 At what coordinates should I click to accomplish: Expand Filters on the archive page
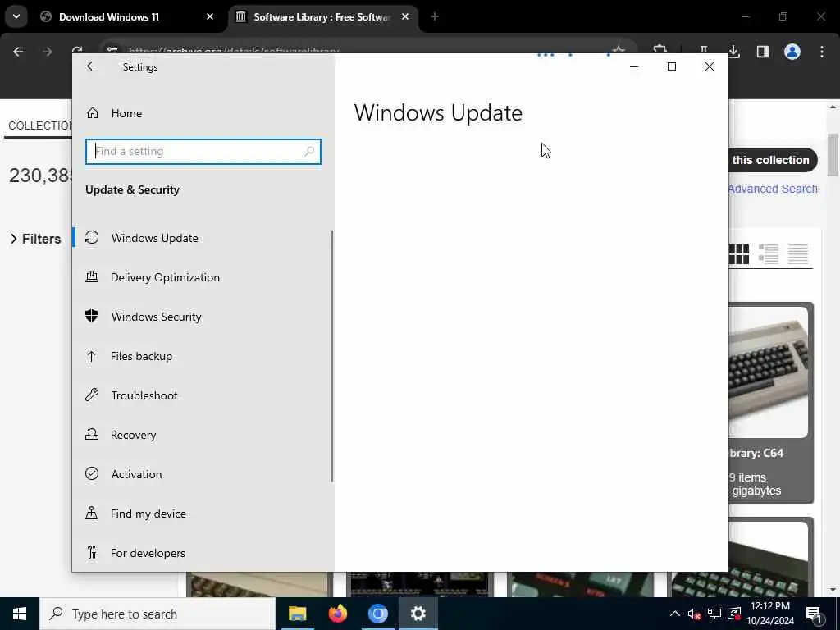pos(35,239)
